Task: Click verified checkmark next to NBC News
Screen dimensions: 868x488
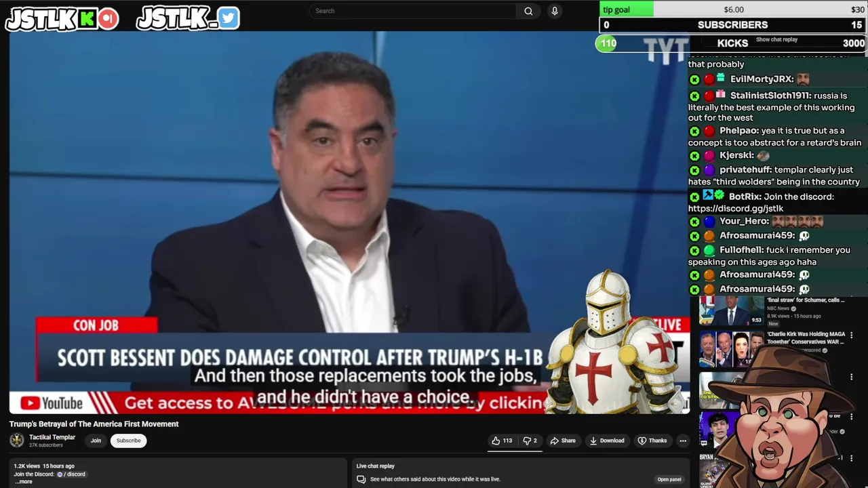Action: [793, 308]
